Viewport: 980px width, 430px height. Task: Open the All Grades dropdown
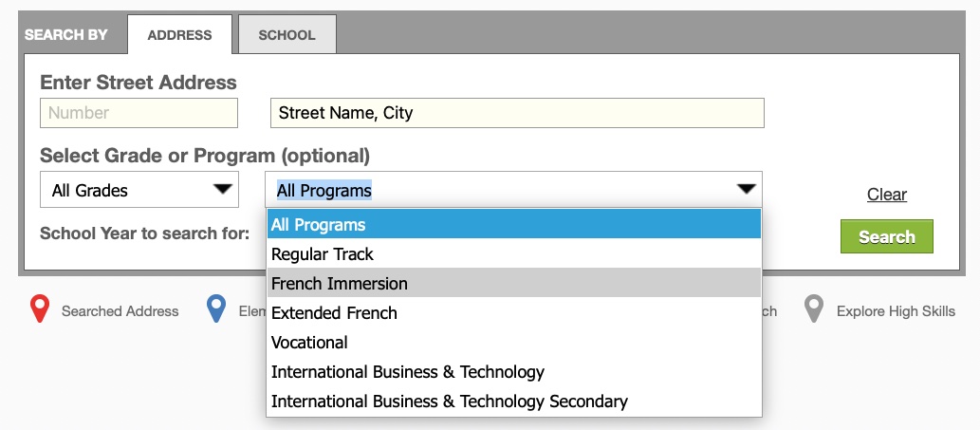tap(139, 190)
